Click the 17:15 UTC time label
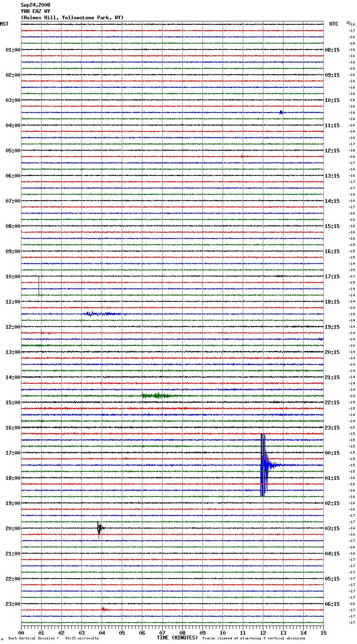The width and height of the screenshot is (357, 644). pyautogui.click(x=332, y=277)
